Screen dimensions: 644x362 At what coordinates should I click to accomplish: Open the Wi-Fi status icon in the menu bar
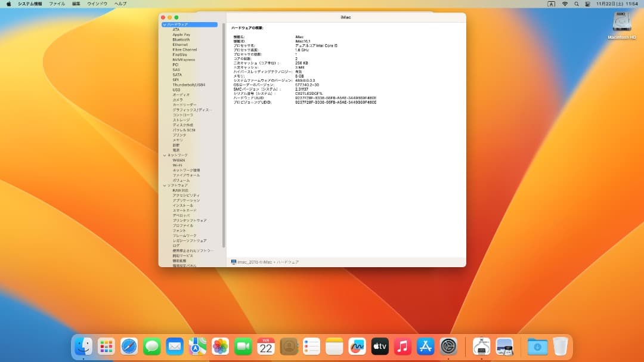[x=565, y=4]
